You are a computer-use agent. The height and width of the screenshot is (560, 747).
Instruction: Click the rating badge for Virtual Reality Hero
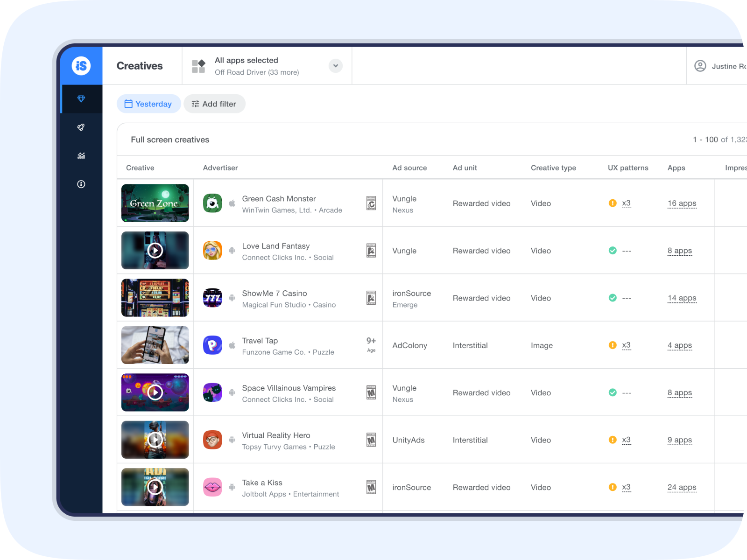tap(371, 440)
